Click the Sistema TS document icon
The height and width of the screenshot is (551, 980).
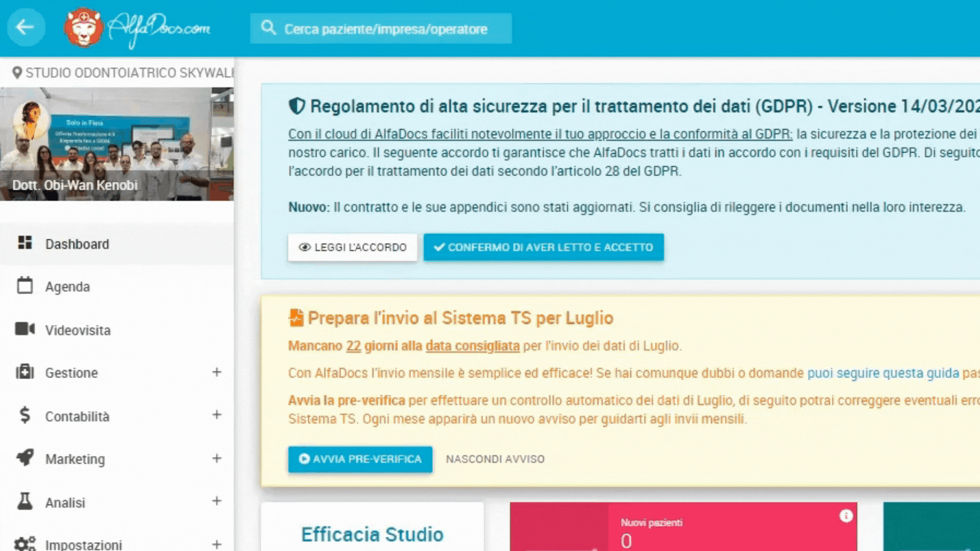pos(296,317)
